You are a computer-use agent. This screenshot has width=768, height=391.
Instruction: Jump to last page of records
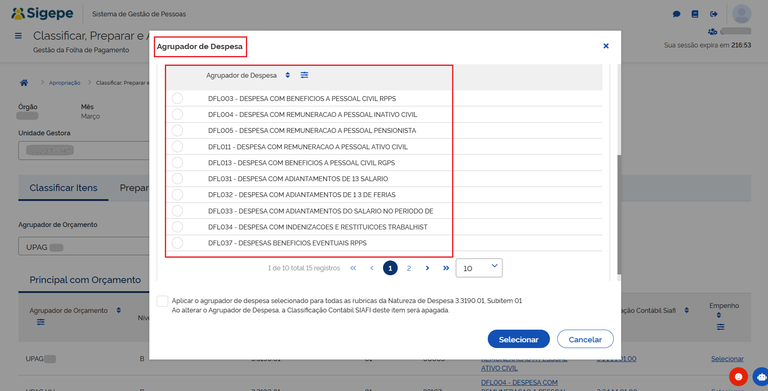[446, 268]
